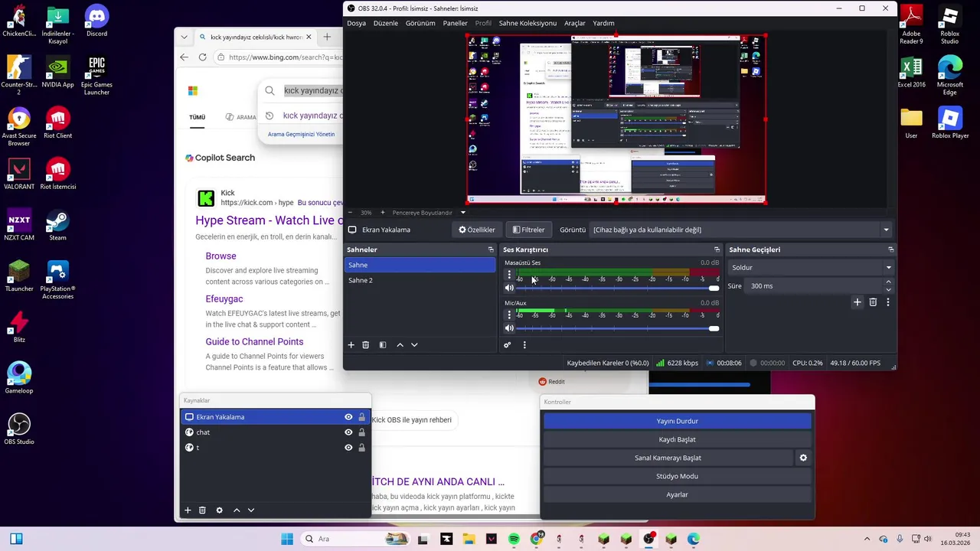Select Sahne 2 in scenes list
The image size is (980, 551).
click(420, 280)
